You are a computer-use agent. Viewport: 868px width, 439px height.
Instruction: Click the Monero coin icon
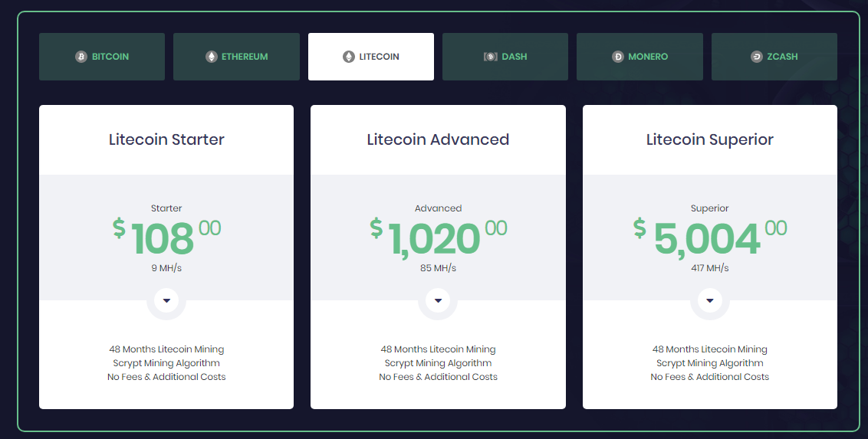pos(618,57)
